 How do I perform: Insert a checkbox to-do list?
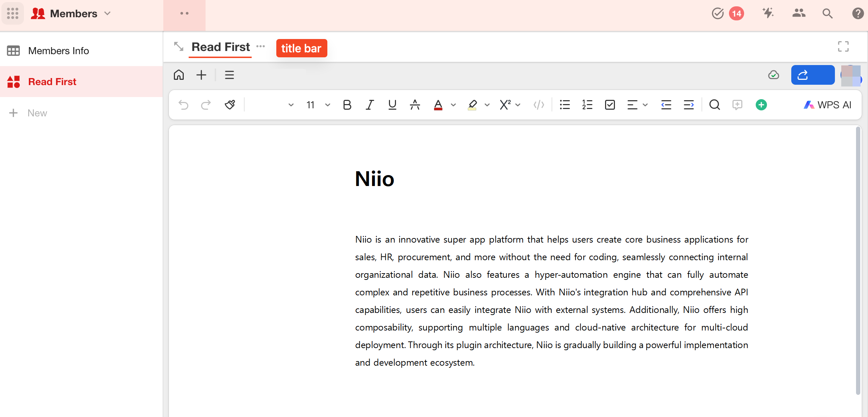pyautogui.click(x=610, y=105)
